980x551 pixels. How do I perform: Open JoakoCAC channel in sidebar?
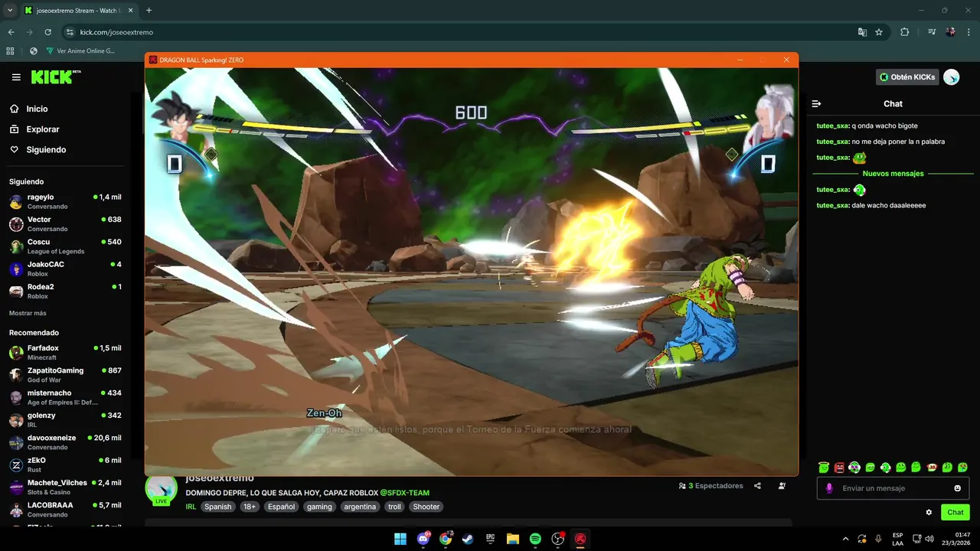tap(65, 269)
